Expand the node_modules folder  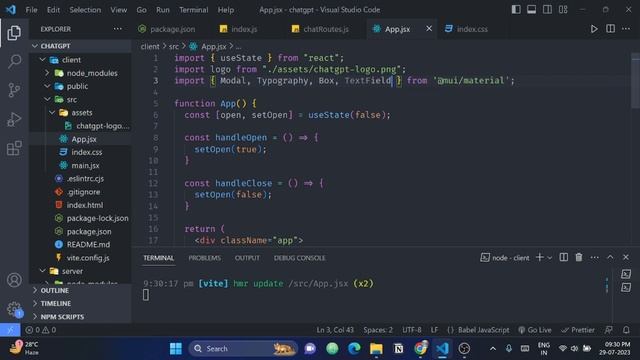tap(80, 73)
